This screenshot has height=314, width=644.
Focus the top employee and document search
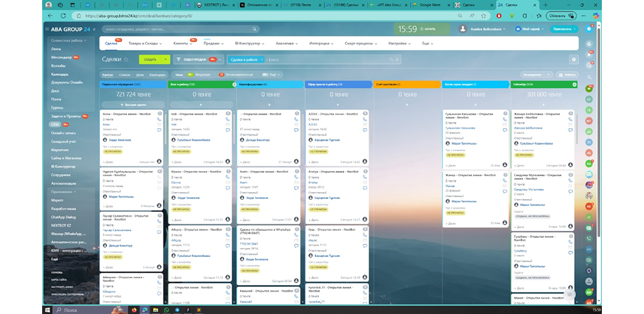pos(180,30)
